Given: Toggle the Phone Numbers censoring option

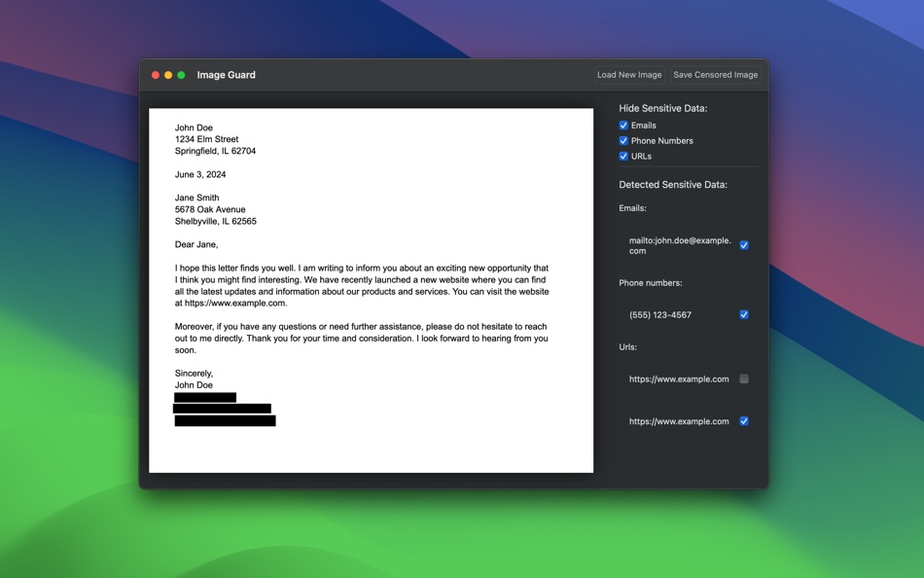Looking at the screenshot, I should pos(623,140).
